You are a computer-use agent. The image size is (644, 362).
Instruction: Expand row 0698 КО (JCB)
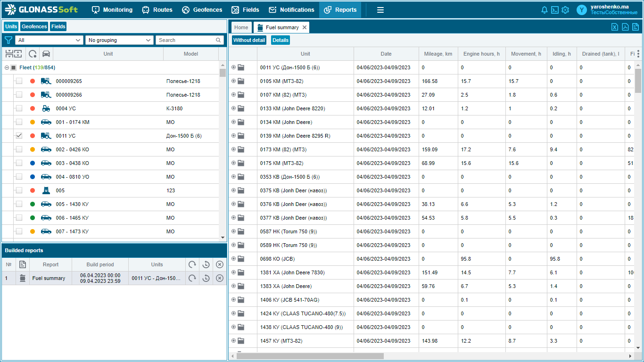[233, 259]
